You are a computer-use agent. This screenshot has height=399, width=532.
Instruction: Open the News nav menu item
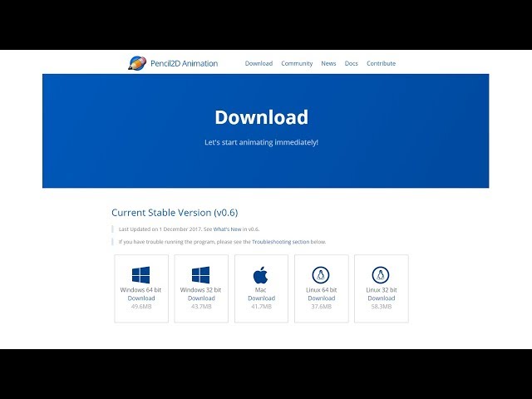pyautogui.click(x=328, y=63)
